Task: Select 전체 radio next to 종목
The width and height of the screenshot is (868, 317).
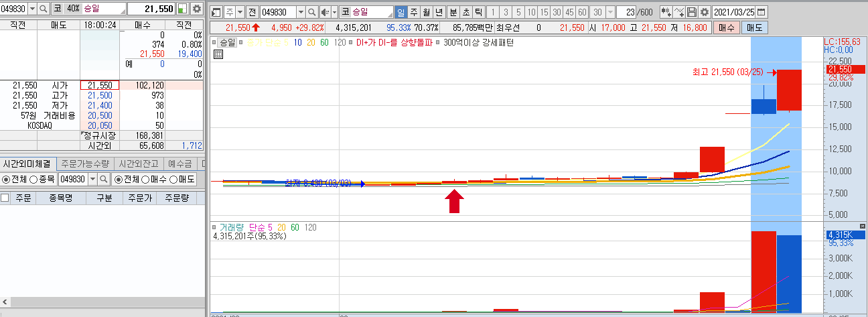Action: tap(6, 180)
